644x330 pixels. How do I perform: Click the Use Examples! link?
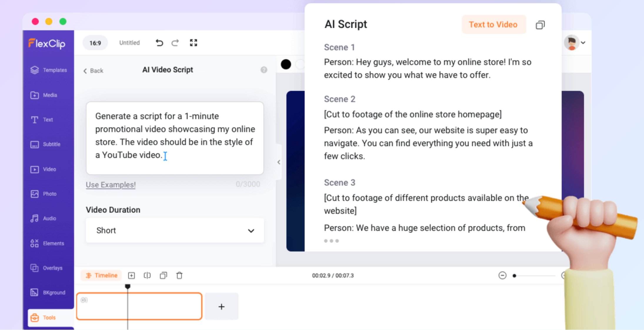click(x=111, y=185)
